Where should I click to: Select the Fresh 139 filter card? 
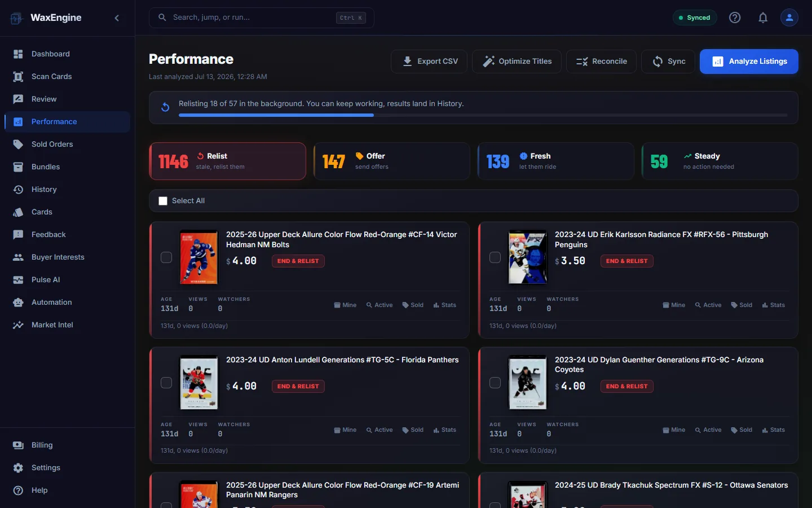click(x=556, y=161)
